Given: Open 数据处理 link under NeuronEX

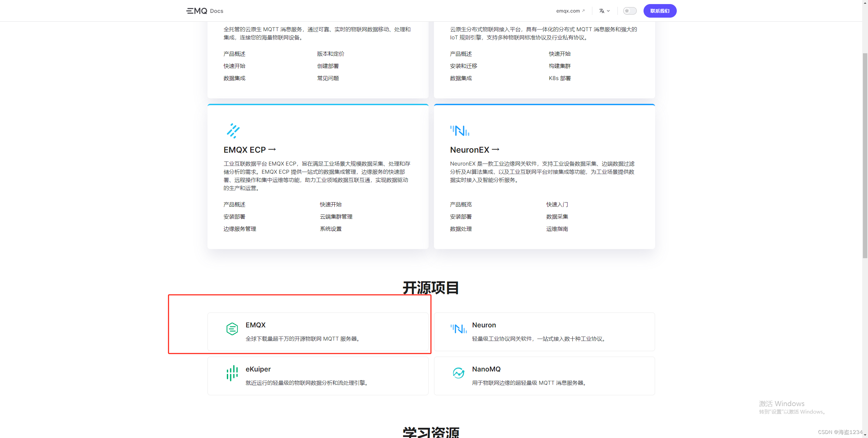Looking at the screenshot, I should [x=461, y=229].
